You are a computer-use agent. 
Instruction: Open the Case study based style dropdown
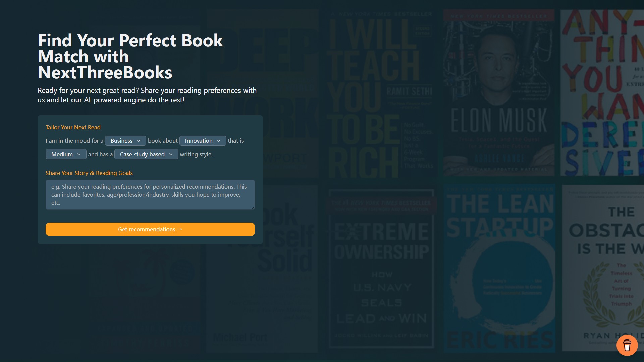tap(146, 154)
